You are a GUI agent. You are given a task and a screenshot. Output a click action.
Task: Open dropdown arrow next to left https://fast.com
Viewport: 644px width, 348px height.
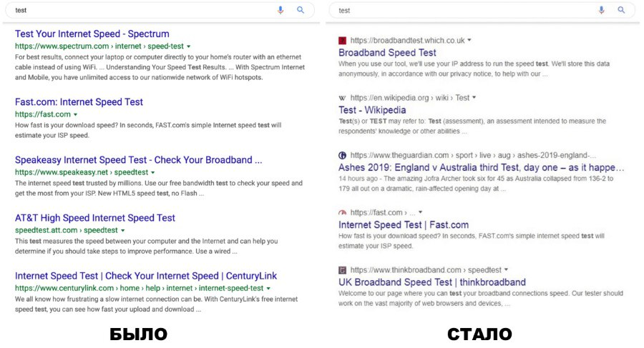click(x=76, y=114)
